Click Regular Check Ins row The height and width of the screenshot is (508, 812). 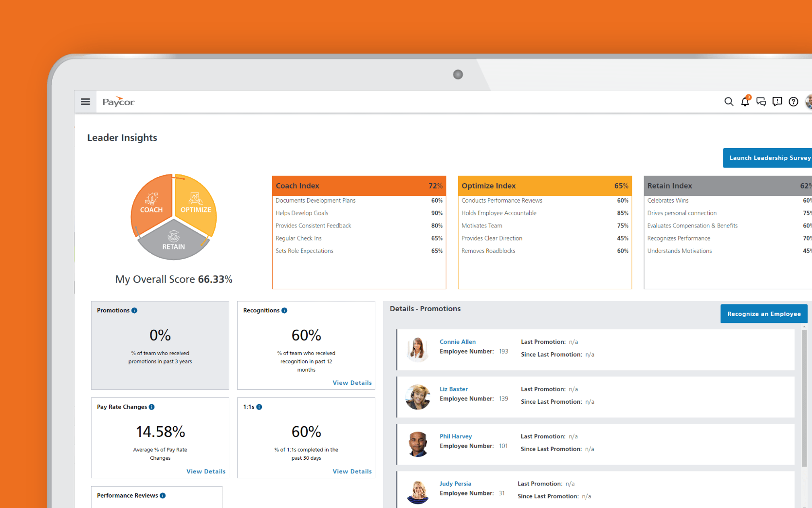359,239
